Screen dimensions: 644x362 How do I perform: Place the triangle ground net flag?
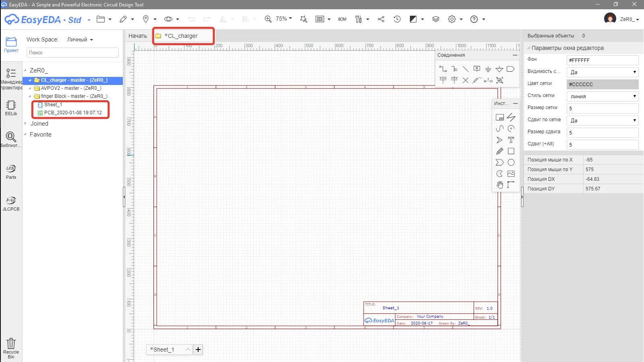click(499, 69)
